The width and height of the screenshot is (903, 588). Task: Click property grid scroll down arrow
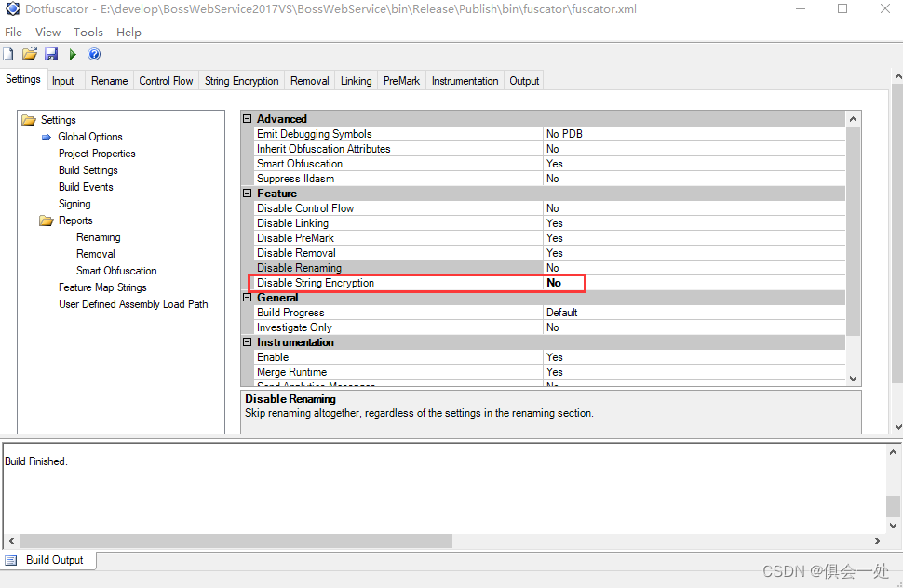853,379
